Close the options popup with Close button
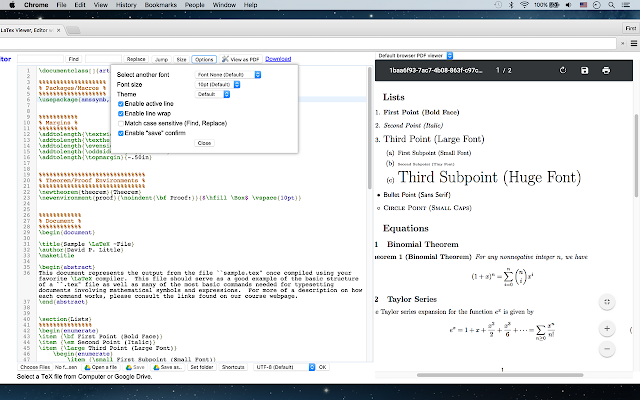This screenshot has height=400, width=640. pos(204,143)
